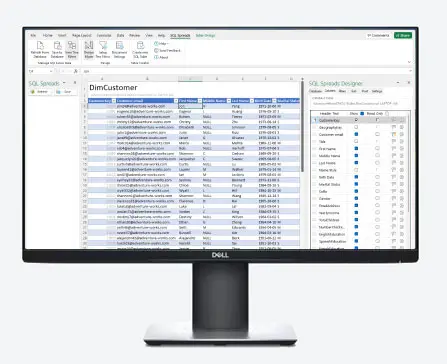Toggle the Show all checkbox in the header
Screen dimensions: 447x364
(362, 114)
